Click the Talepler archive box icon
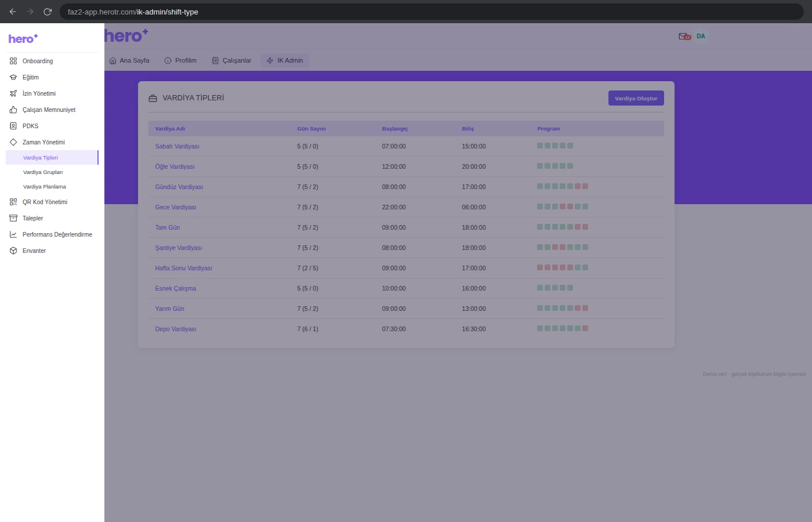Screen dimensions: 812x522 tap(13, 218)
